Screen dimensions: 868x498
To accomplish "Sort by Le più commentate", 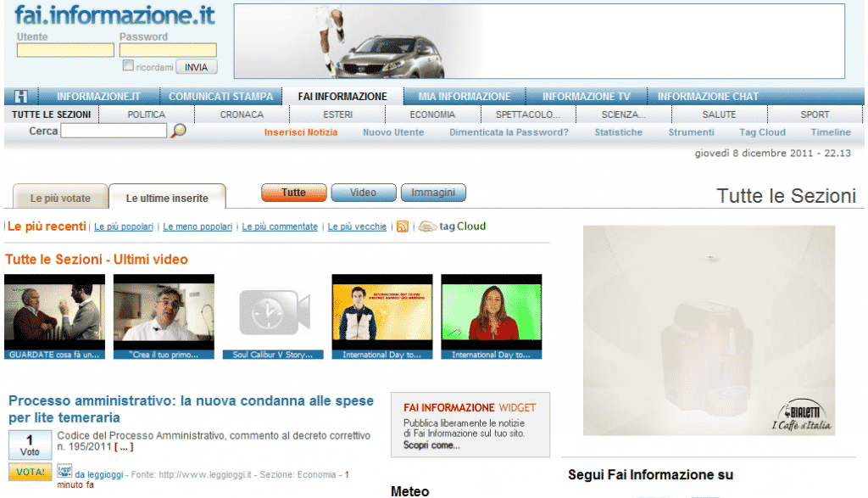I will point(280,227).
